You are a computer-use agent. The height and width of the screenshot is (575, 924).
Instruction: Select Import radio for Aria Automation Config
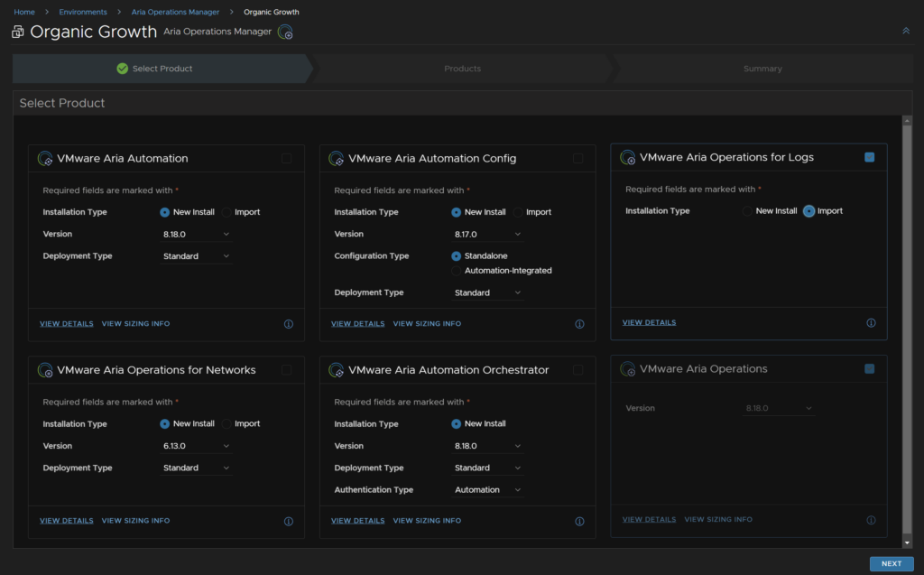click(x=518, y=212)
